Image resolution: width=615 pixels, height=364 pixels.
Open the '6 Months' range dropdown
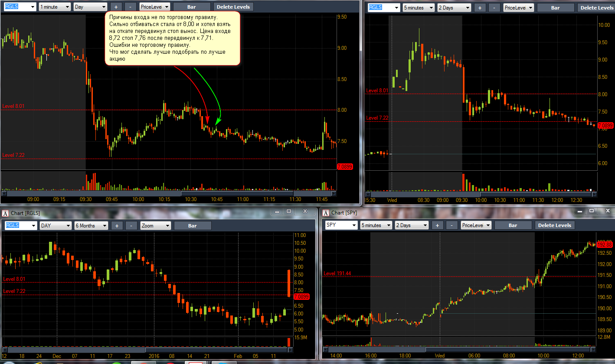[x=90, y=226]
